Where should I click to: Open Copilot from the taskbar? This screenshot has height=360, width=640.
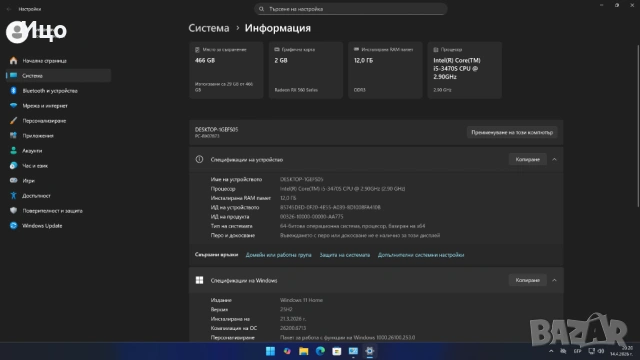point(287,351)
